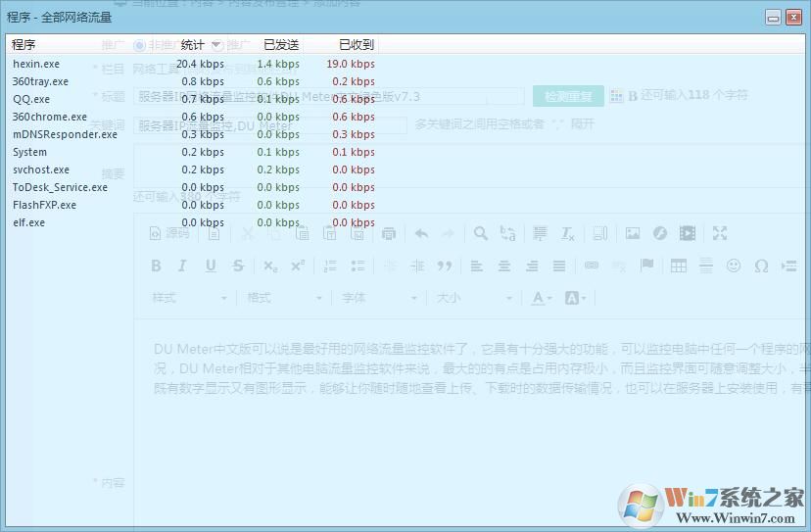Click the Bold formatting icon

point(156,266)
